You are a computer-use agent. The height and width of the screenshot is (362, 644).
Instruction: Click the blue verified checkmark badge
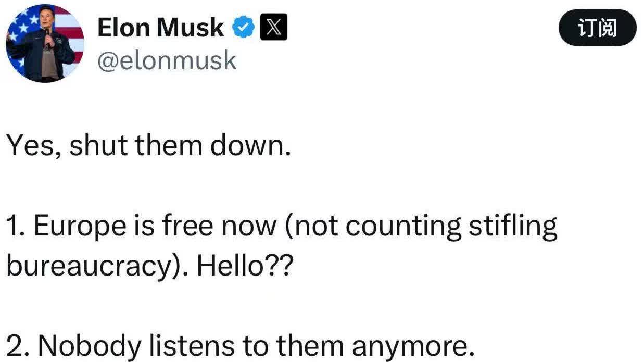(x=243, y=28)
